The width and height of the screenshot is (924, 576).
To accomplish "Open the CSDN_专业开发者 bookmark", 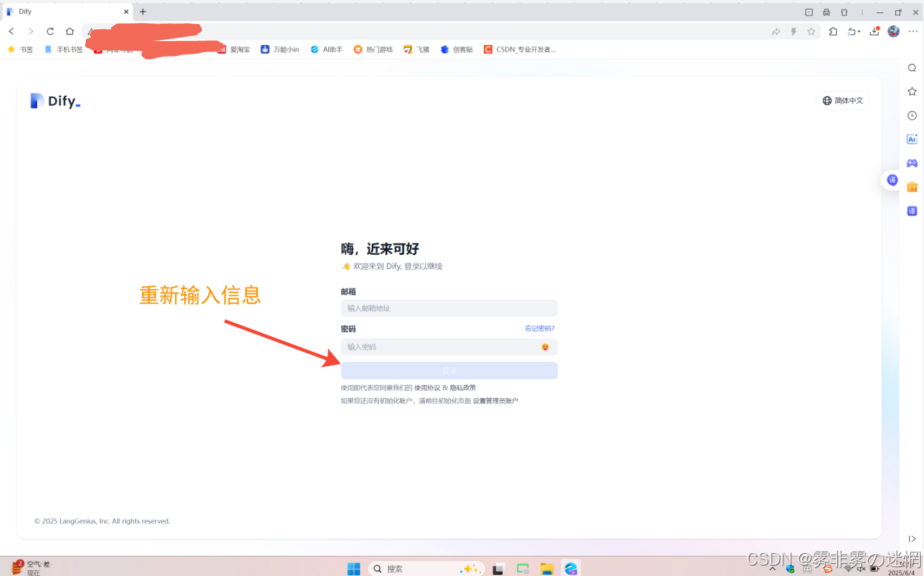I will (x=520, y=50).
